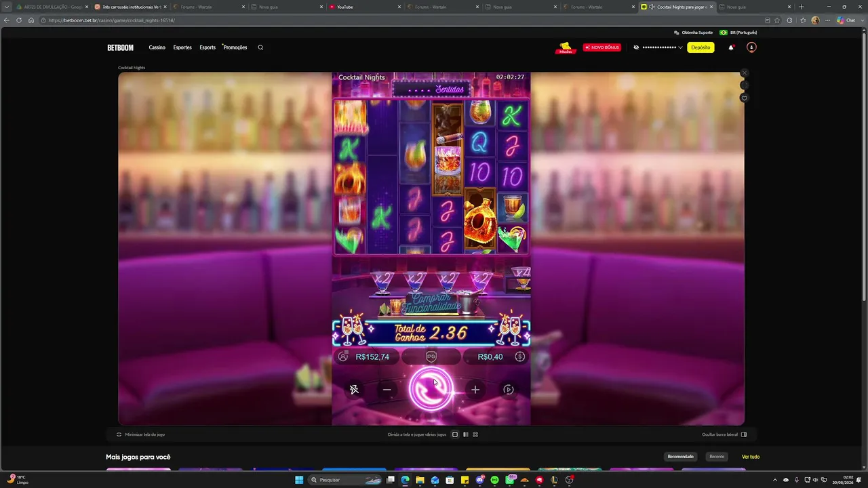
Task: Go to Esports section
Action: [x=208, y=47]
